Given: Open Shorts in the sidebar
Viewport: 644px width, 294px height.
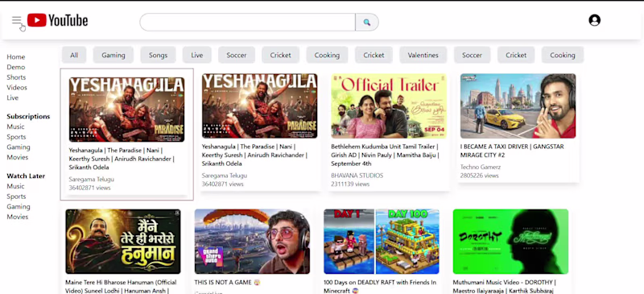Looking at the screenshot, I should (x=16, y=77).
